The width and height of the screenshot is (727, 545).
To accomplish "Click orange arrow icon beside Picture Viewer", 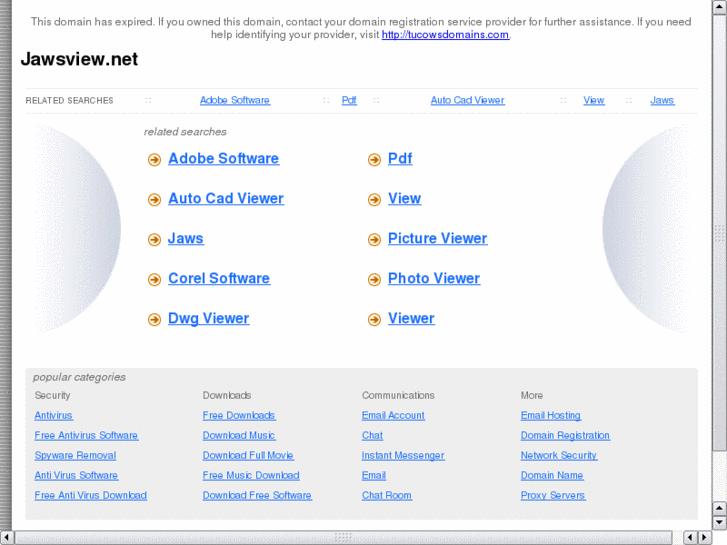I will (x=374, y=240).
